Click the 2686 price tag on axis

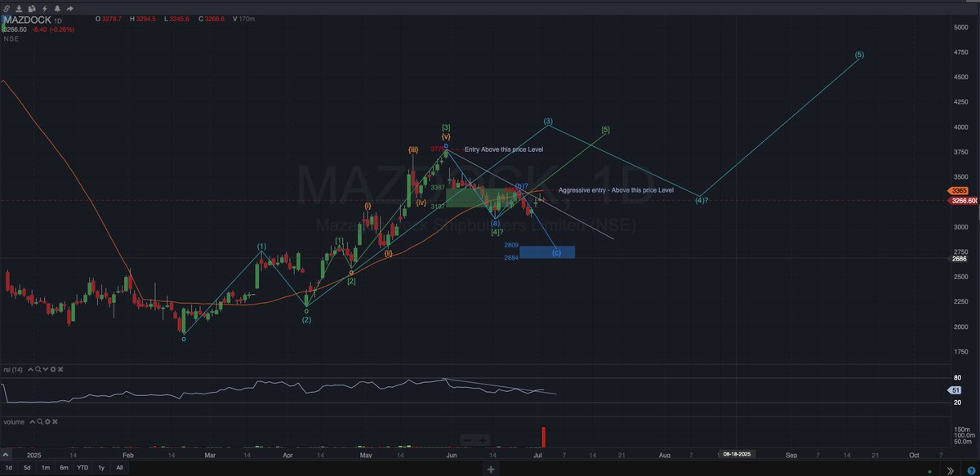click(x=959, y=259)
